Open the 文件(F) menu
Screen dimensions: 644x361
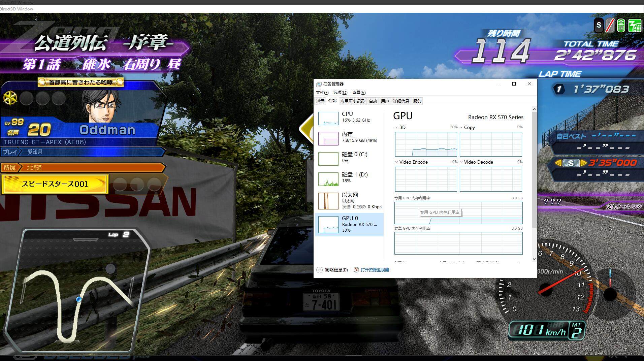pos(322,93)
